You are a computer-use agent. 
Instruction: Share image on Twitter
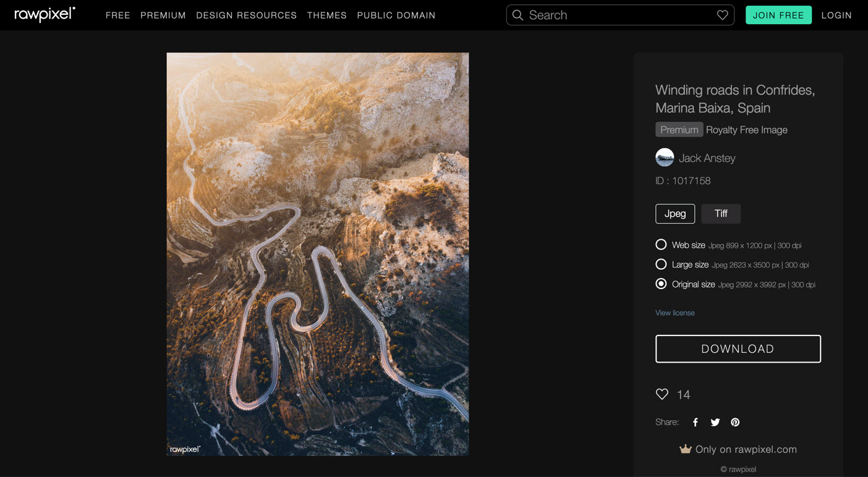pyautogui.click(x=715, y=422)
